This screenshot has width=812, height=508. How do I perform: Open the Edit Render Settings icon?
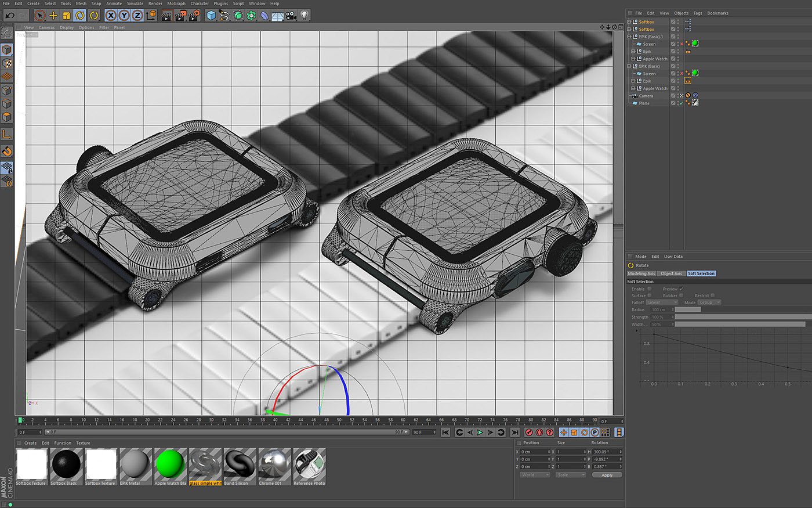coord(194,16)
